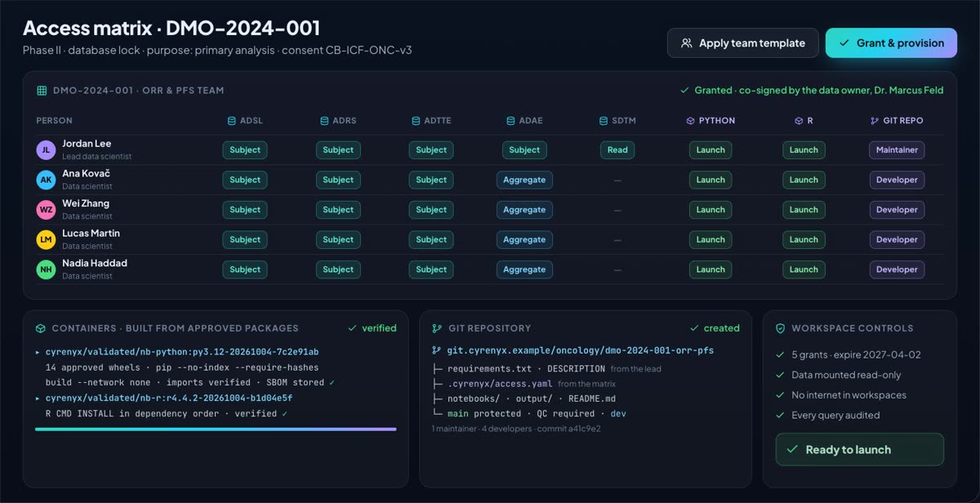Click '1 maintainer · 4 developers · commit a41c9e2'
This screenshot has width=980, height=503.
click(x=516, y=429)
